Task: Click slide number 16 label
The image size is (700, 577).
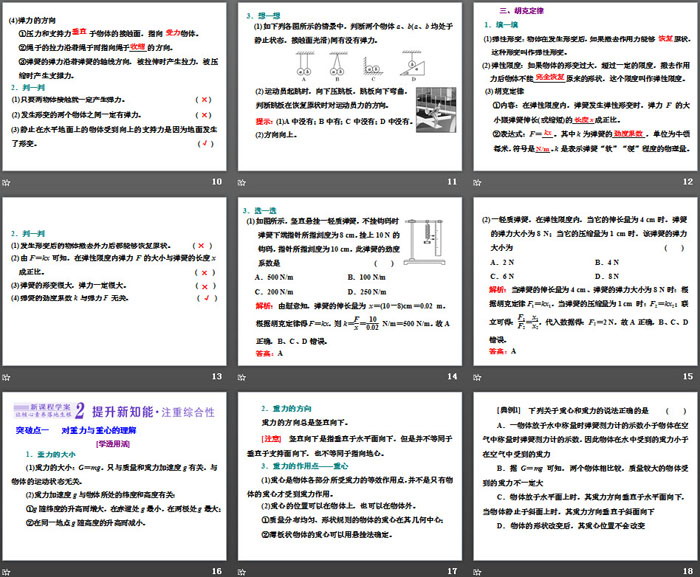Action: (x=217, y=571)
